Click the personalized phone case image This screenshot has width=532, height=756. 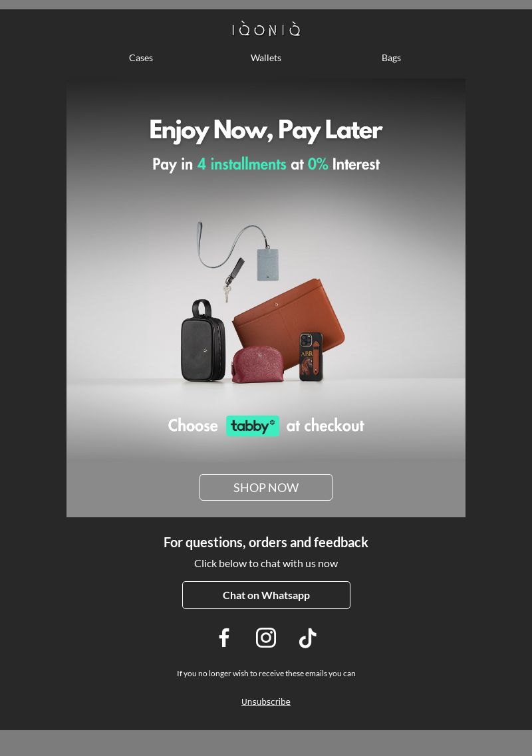[x=311, y=356]
